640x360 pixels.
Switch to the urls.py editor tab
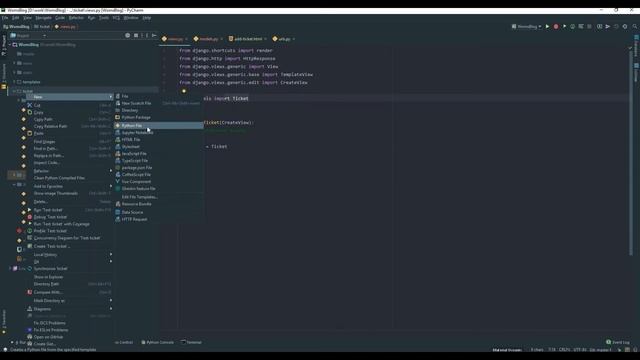pyautogui.click(x=284, y=39)
